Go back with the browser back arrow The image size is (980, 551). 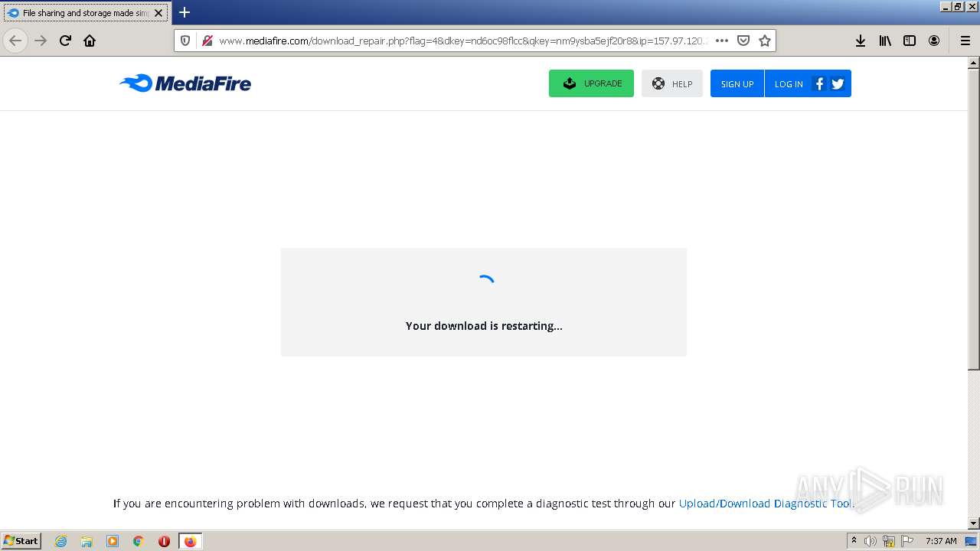point(15,41)
